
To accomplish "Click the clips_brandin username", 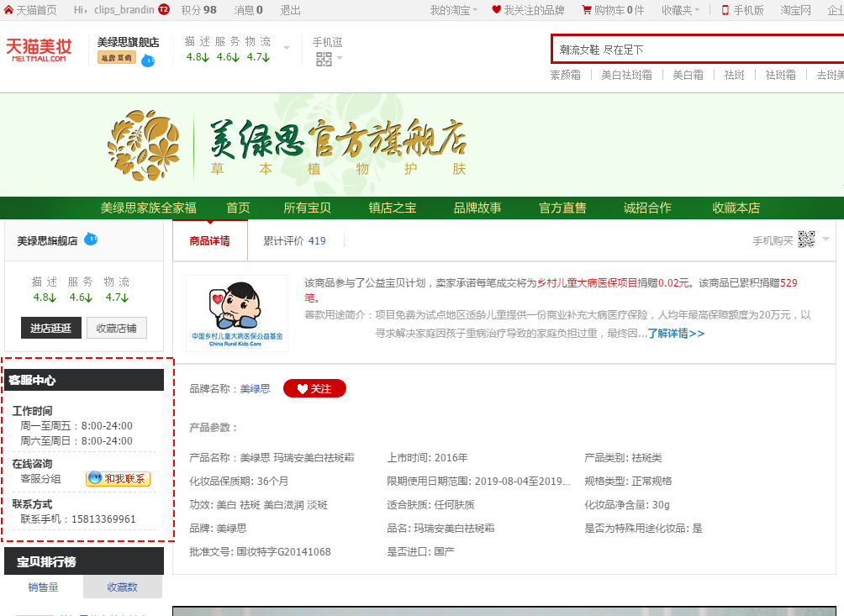I will 124,10.
